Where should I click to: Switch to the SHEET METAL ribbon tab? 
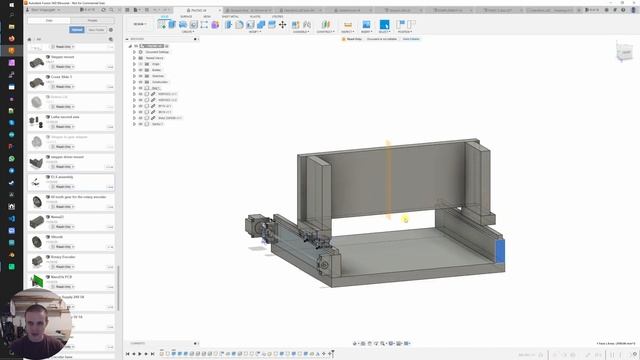(x=230, y=17)
